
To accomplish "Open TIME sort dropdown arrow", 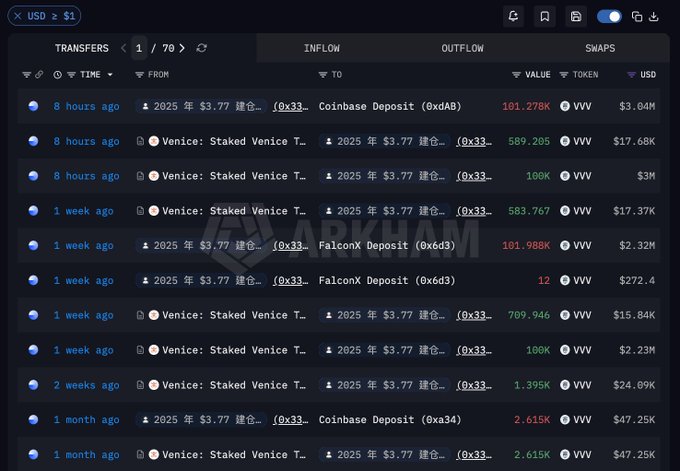I will [x=110, y=75].
